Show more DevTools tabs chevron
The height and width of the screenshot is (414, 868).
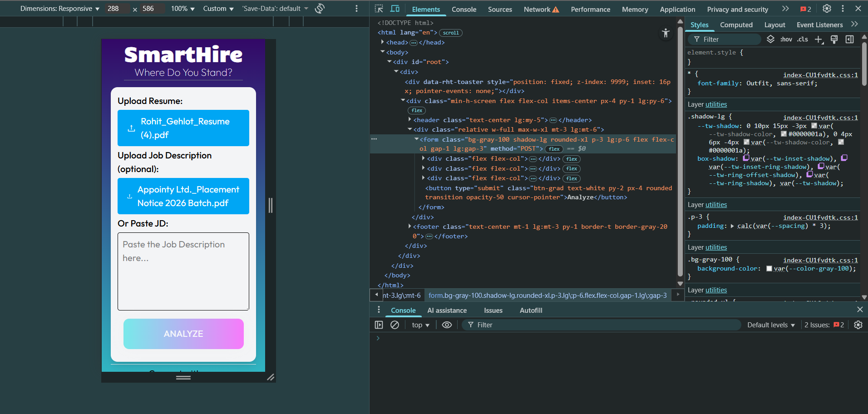point(786,9)
